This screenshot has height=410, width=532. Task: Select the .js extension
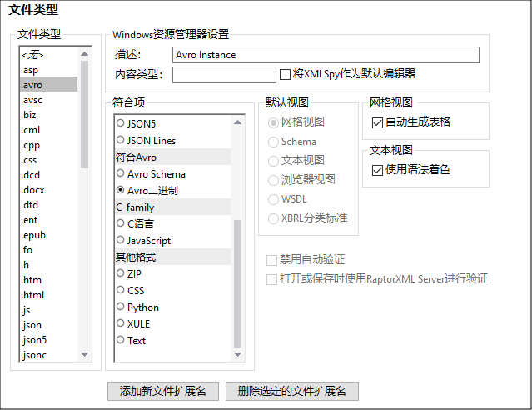click(x=48, y=310)
